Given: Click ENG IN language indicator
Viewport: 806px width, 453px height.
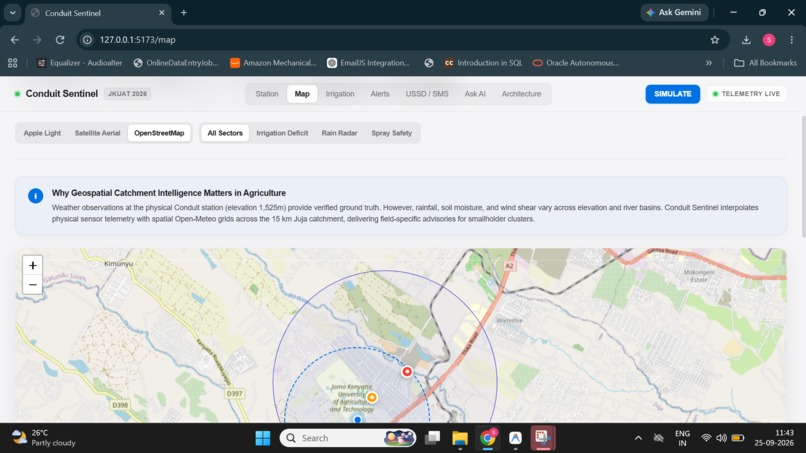Looking at the screenshot, I should point(682,438).
